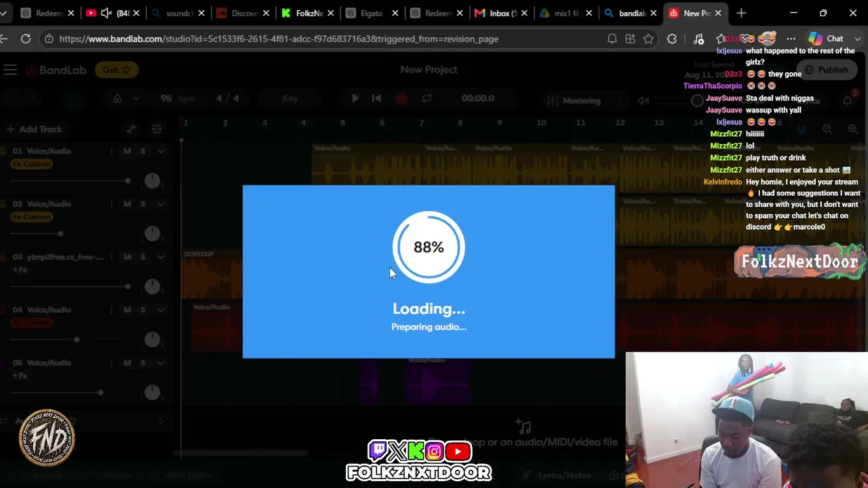Open the BandLab hamburger menu
Image resolution: width=868 pixels, height=488 pixels.
click(10, 70)
